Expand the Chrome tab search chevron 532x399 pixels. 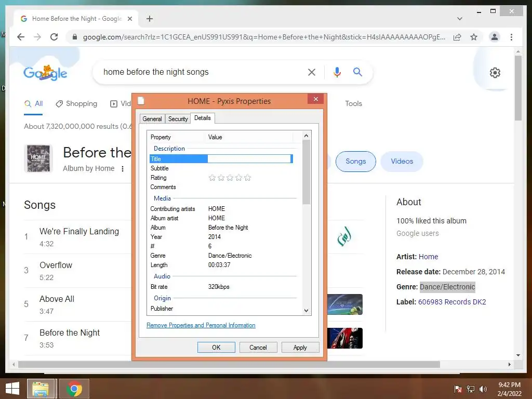[459, 19]
